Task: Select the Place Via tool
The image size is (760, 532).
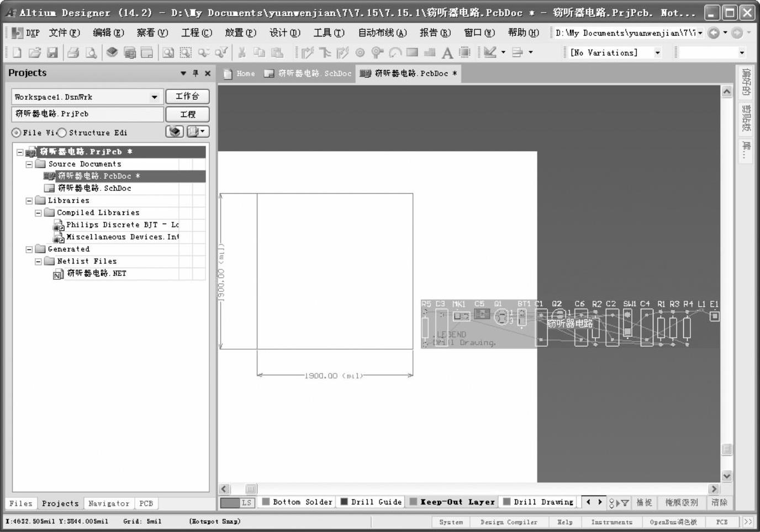Action: [377, 52]
